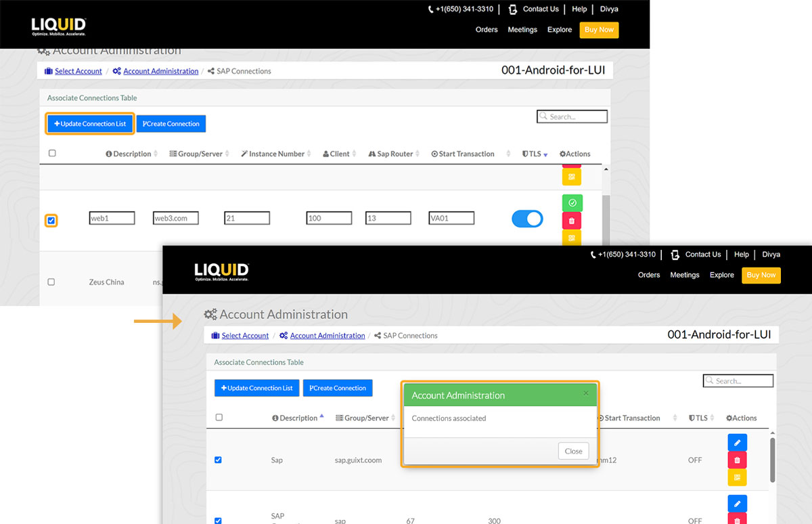Image resolution: width=812 pixels, height=524 pixels.
Task: Tick the select-all header checkbox in upper window
Action: tap(52, 153)
